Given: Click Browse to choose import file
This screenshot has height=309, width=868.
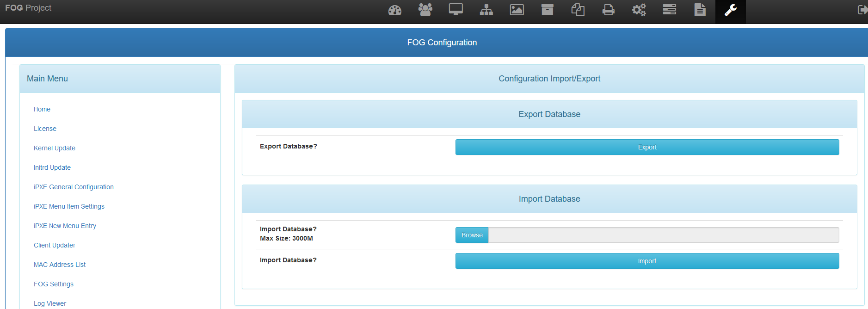Looking at the screenshot, I should pyautogui.click(x=472, y=235).
